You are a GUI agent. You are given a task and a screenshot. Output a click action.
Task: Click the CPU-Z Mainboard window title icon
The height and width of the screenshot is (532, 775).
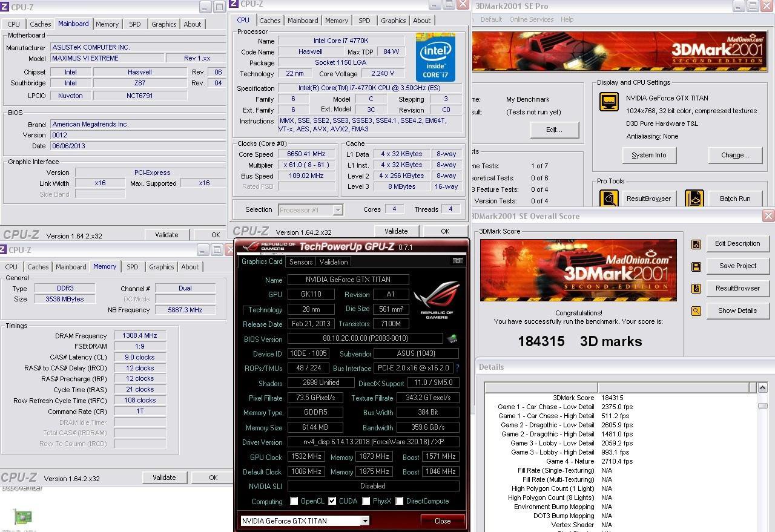pyautogui.click(x=4, y=7)
